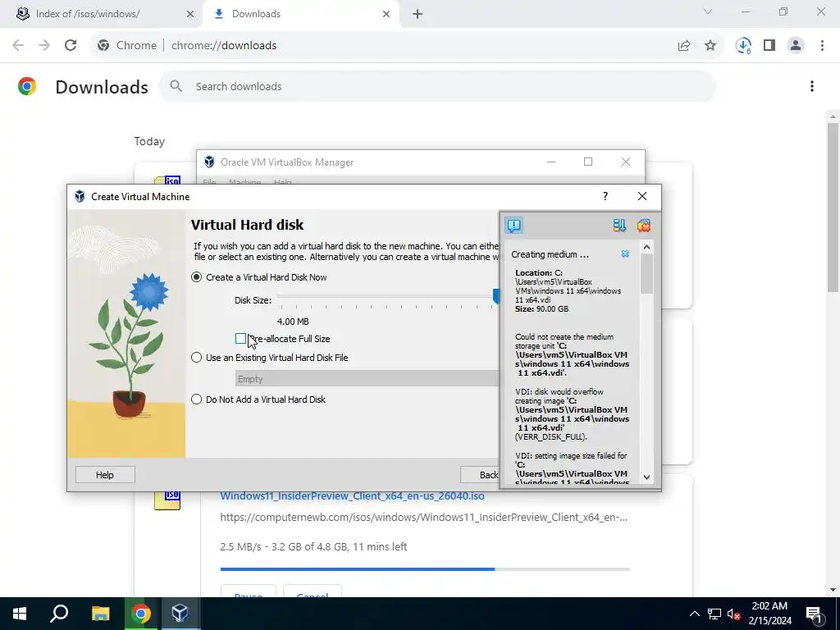Bookmark this tab with the star icon

coord(710,46)
